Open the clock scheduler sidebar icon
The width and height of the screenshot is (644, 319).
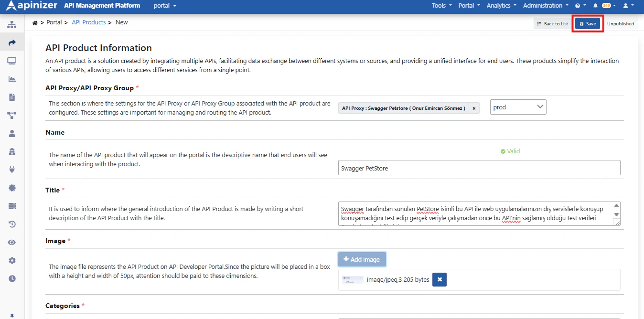point(12,278)
